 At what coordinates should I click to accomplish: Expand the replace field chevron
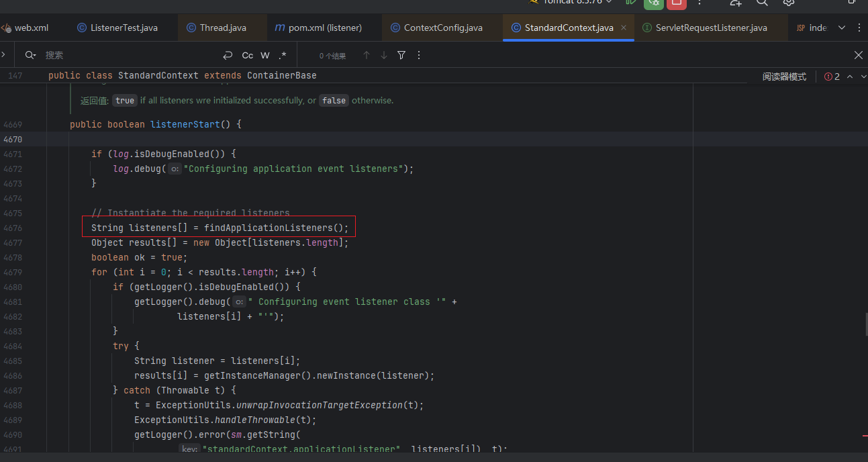coord(3,55)
